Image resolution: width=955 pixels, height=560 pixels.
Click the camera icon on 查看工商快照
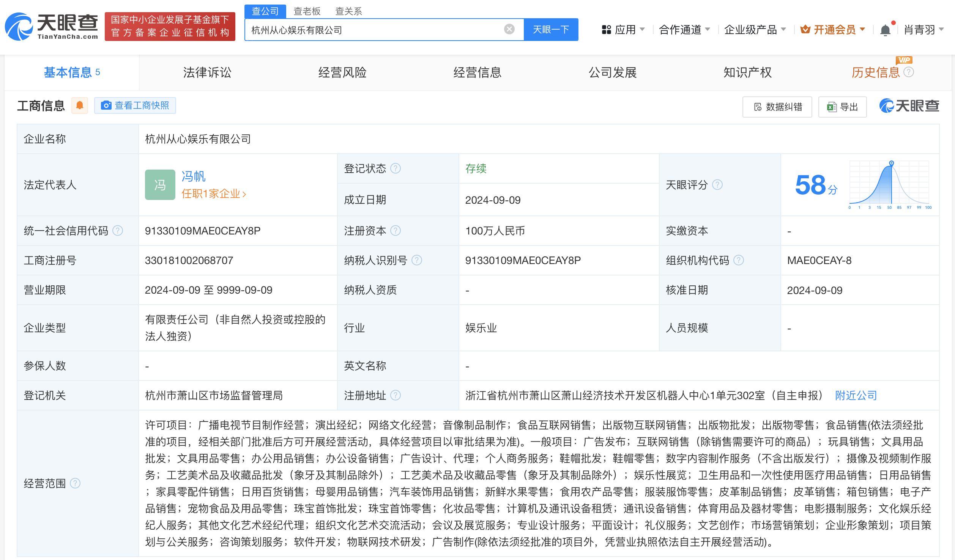107,105
